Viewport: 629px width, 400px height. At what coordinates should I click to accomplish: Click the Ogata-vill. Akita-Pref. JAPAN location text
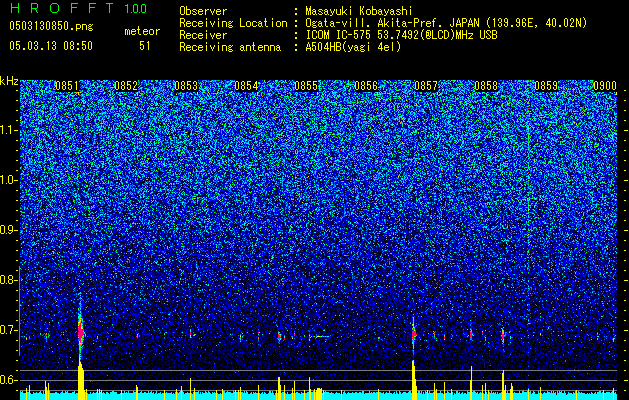pyautogui.click(x=446, y=23)
